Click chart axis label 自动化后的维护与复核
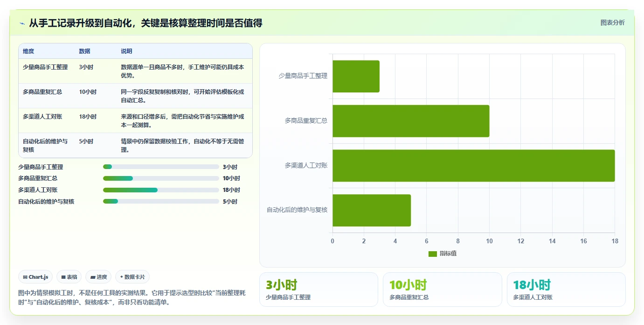 [297, 210]
